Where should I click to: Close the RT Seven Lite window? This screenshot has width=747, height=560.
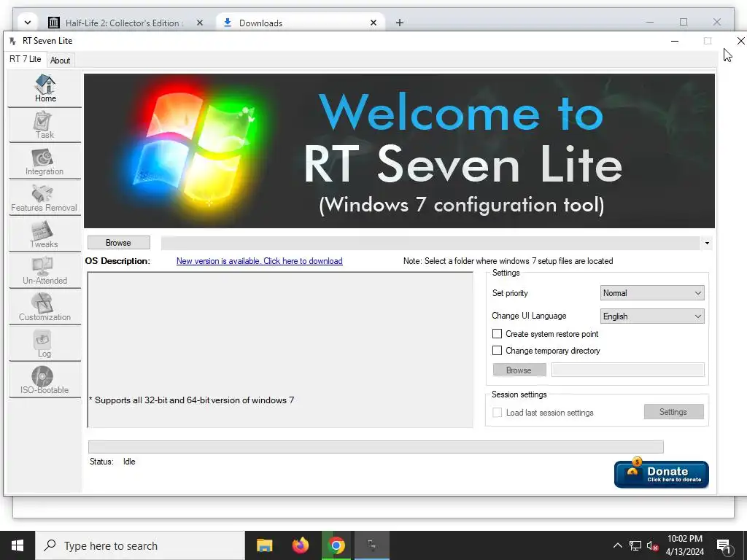coord(740,41)
